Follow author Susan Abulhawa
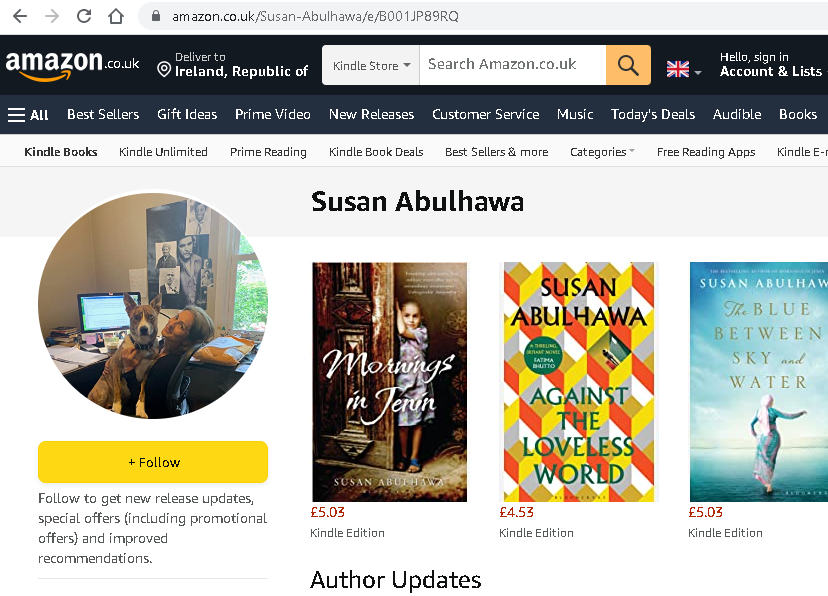 click(153, 462)
